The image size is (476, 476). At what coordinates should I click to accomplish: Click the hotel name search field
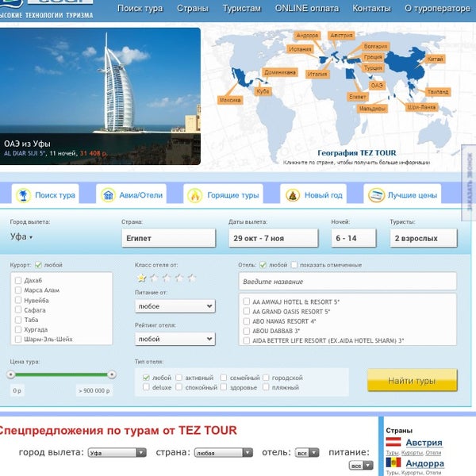coord(347,281)
